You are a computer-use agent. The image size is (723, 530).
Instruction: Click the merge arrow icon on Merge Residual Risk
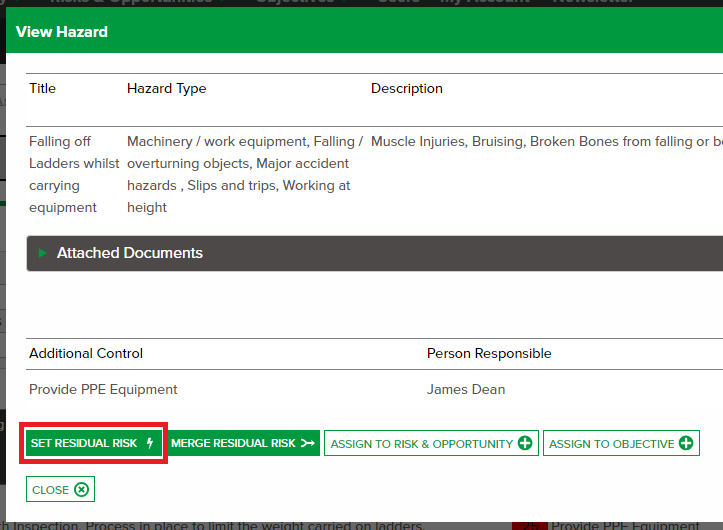(x=308, y=443)
